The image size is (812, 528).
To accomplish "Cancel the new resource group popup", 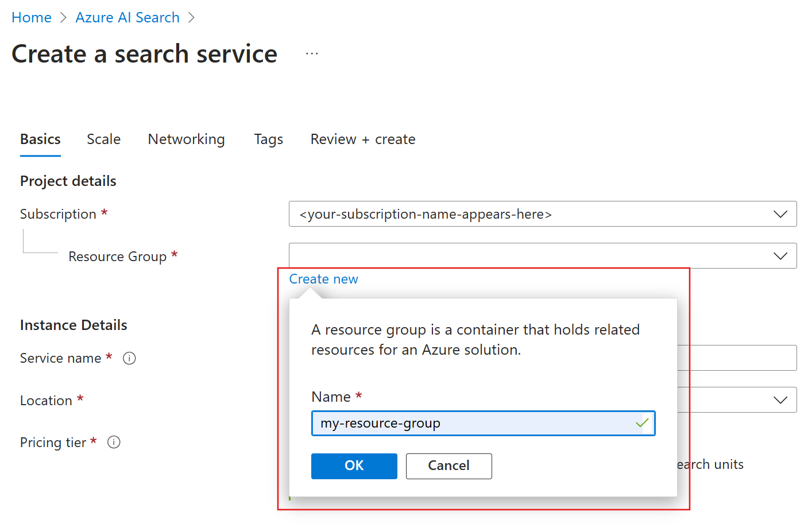I will point(448,466).
